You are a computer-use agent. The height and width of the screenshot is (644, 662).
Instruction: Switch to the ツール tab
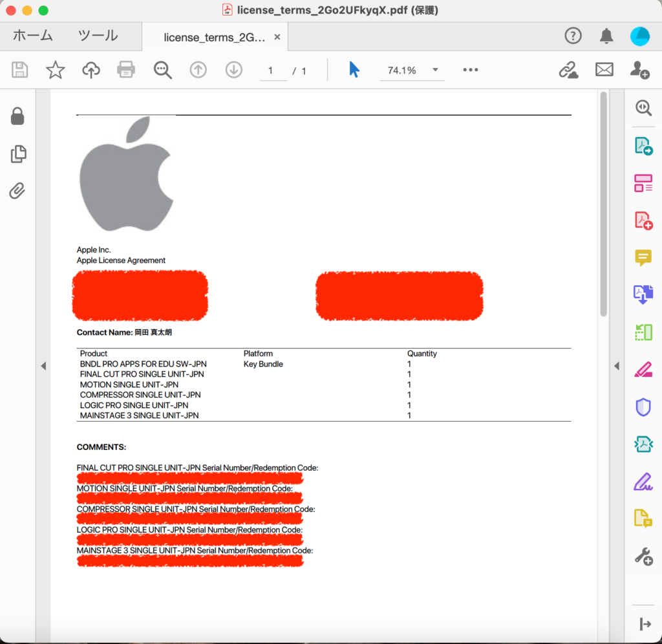point(98,36)
